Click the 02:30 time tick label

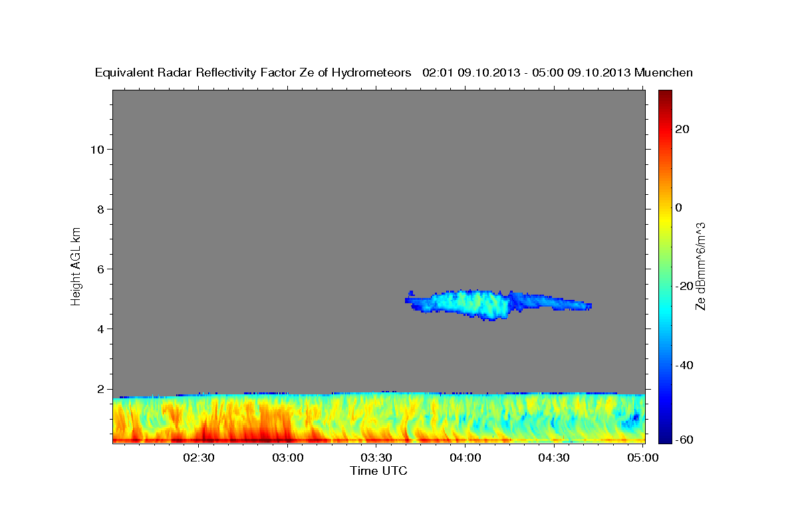199,458
